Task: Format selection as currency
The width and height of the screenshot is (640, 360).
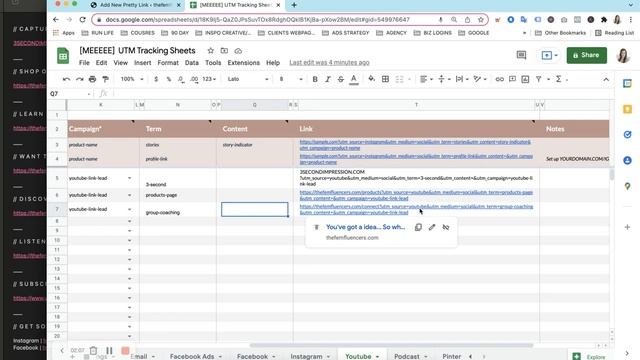Action: coord(156,79)
